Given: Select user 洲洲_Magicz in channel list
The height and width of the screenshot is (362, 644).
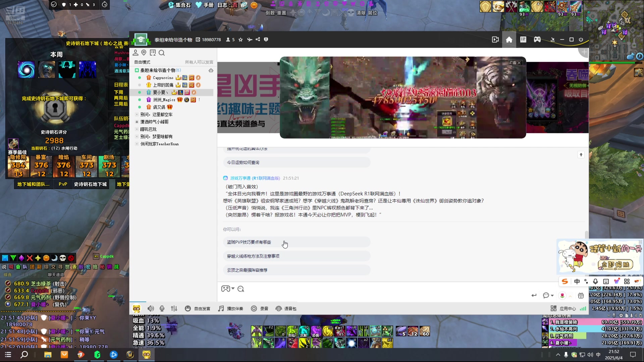Looking at the screenshot, I should tap(164, 100).
